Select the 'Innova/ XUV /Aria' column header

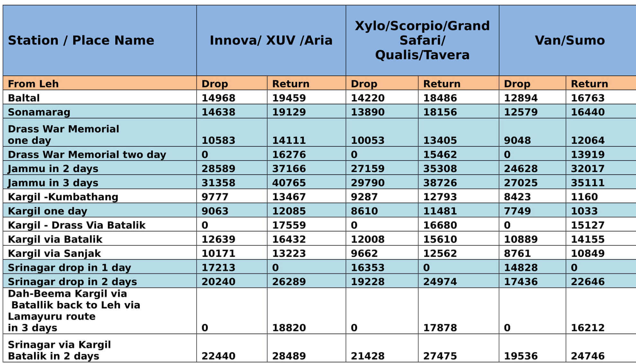[x=271, y=40]
